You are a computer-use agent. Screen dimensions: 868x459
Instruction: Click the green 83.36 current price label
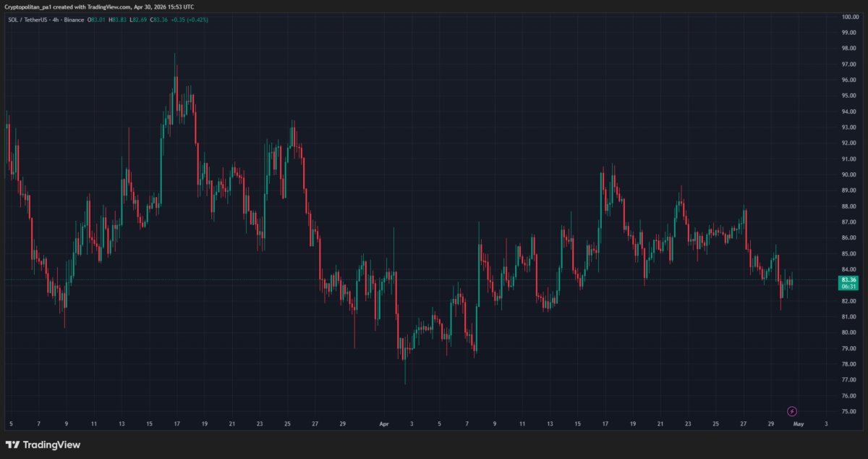coord(849,279)
